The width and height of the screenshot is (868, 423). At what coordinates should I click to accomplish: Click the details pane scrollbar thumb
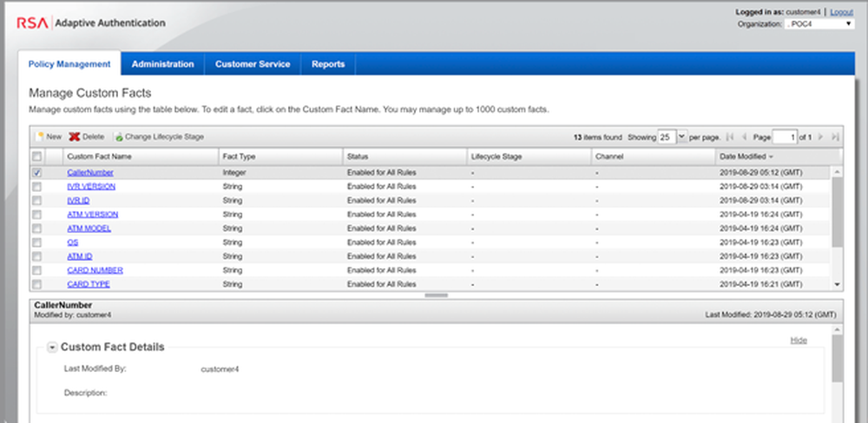(837, 359)
